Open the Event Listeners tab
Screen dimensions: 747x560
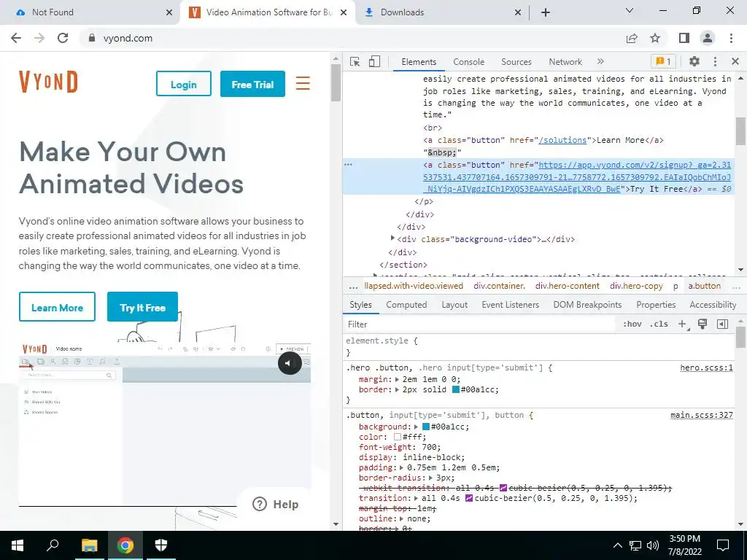point(510,305)
